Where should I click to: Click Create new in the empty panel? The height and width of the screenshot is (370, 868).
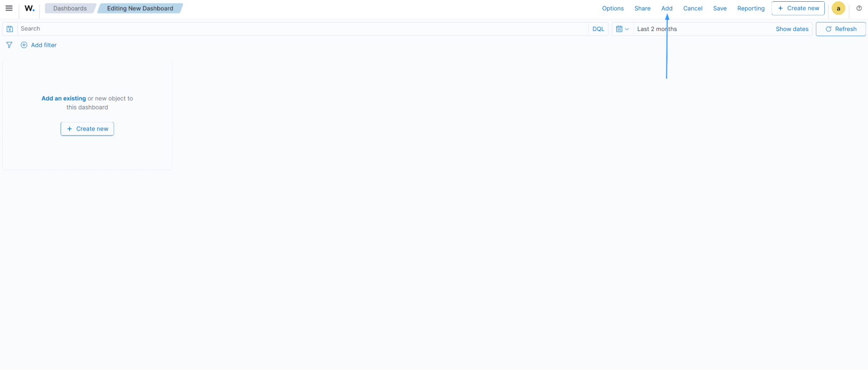87,129
